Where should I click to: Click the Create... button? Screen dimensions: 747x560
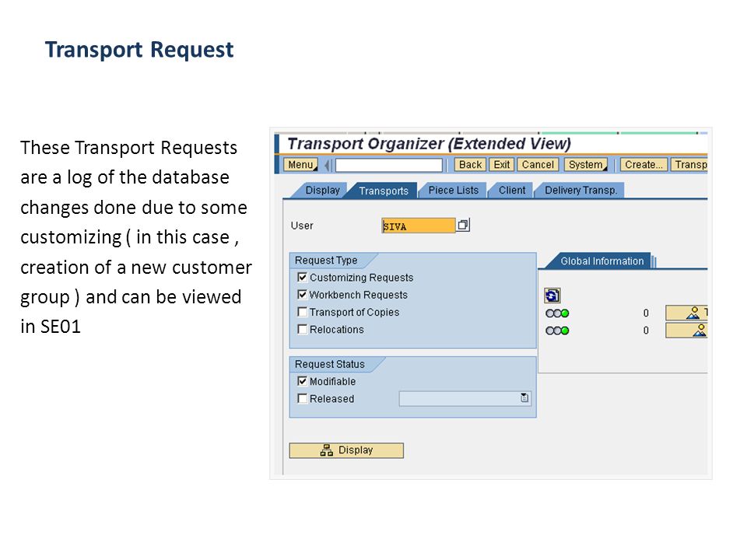[x=644, y=165]
